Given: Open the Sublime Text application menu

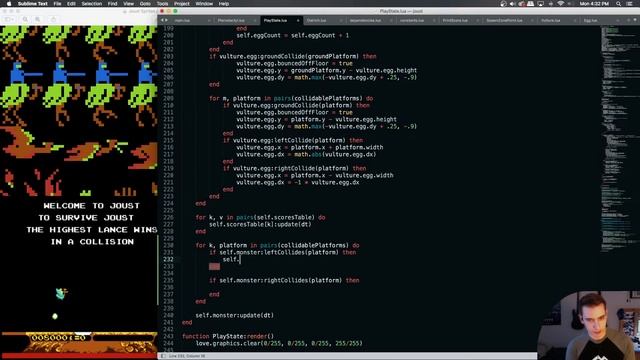Looking at the screenshot, I should click(33, 4).
